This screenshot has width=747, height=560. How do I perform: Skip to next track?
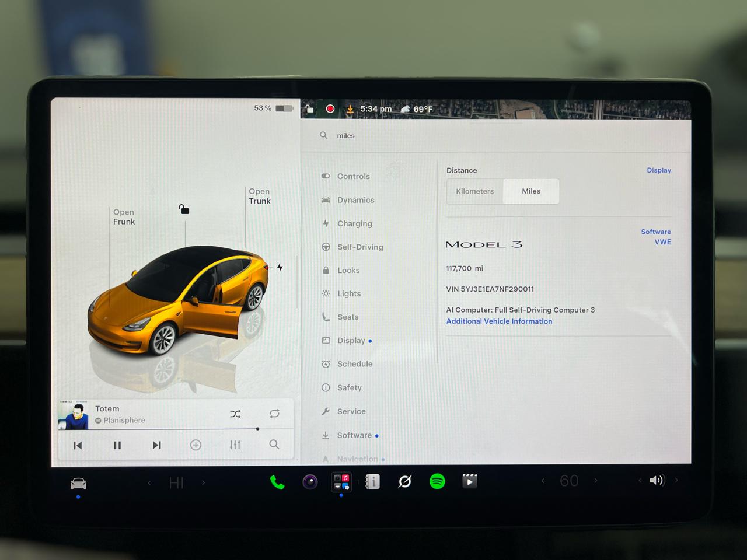(x=156, y=445)
